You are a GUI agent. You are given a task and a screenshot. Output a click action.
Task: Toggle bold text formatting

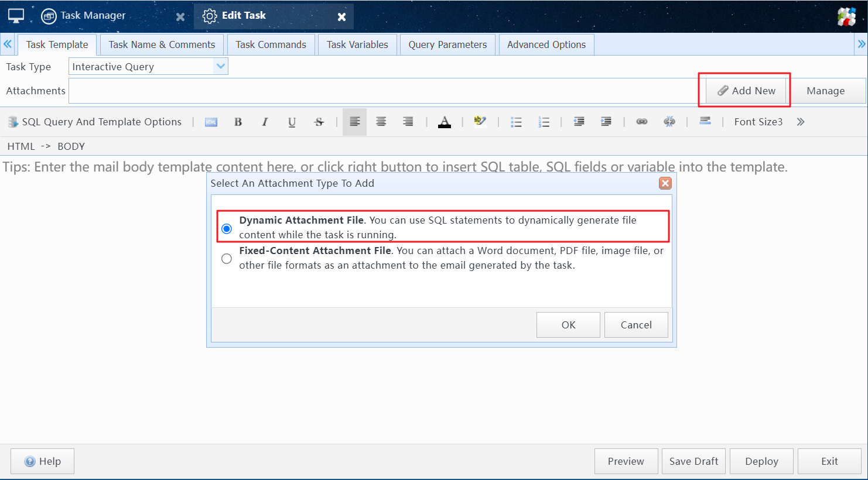click(x=238, y=122)
